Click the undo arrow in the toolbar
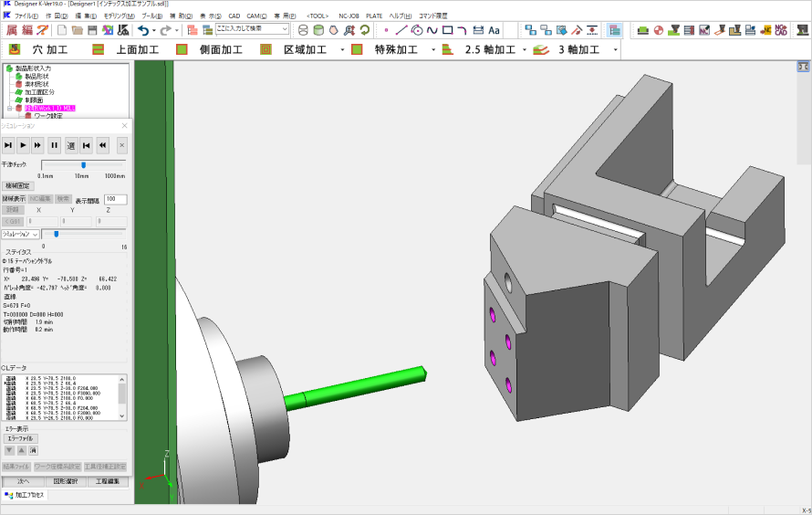The height and width of the screenshot is (515, 812). (x=143, y=30)
